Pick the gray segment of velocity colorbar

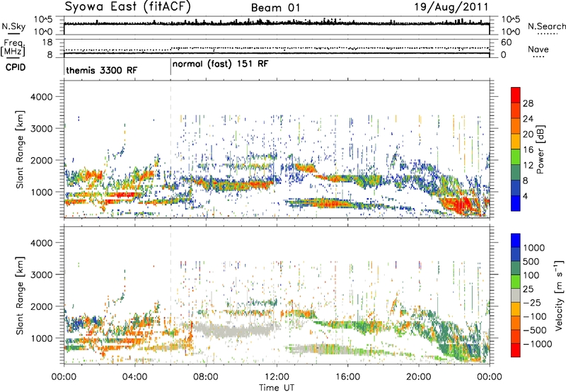pos(516,295)
